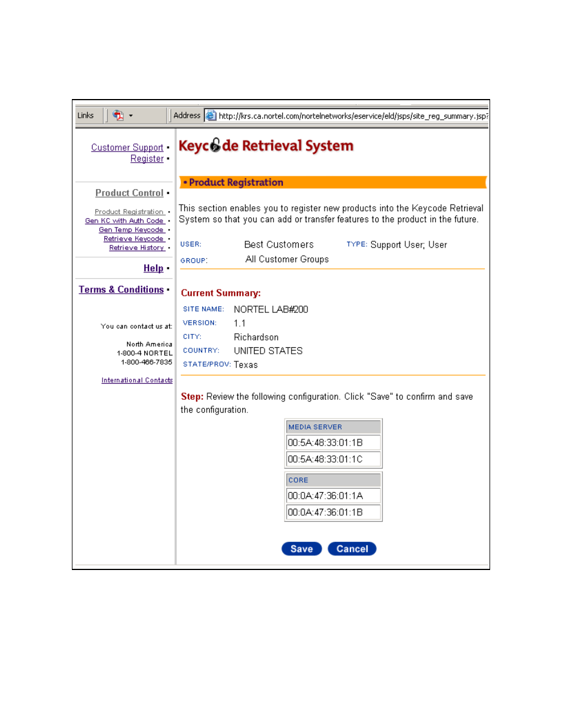The width and height of the screenshot is (562, 728).
Task: Click the version value 1.1
Action: [x=240, y=323]
